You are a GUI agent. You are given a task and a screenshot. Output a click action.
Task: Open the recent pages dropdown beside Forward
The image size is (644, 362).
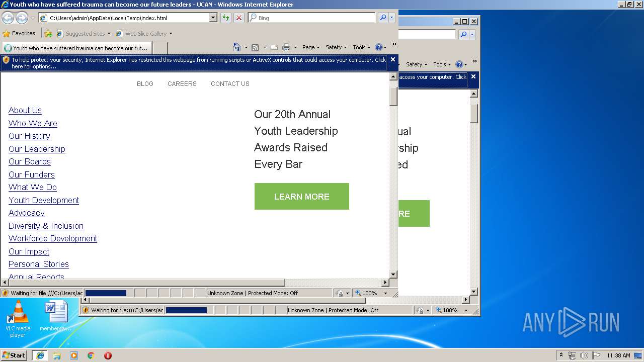click(x=33, y=18)
